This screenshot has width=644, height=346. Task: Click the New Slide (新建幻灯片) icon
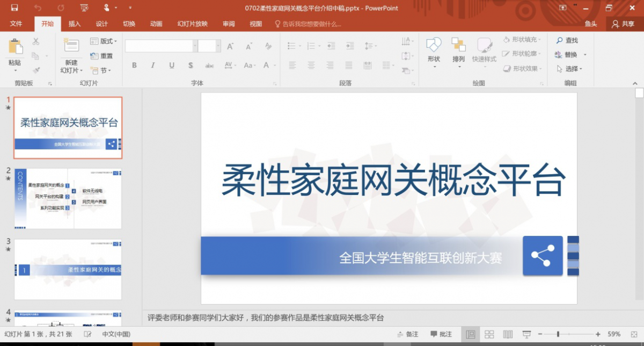[x=71, y=47]
